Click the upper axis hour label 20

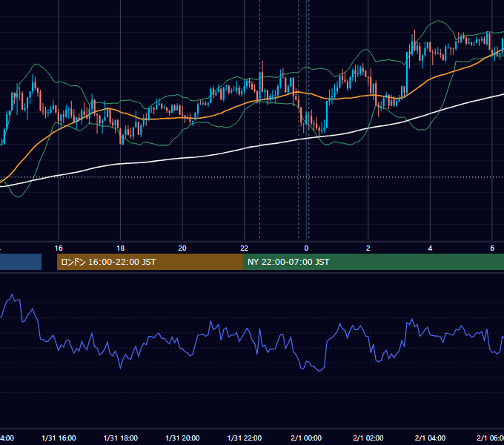pyautogui.click(x=182, y=248)
